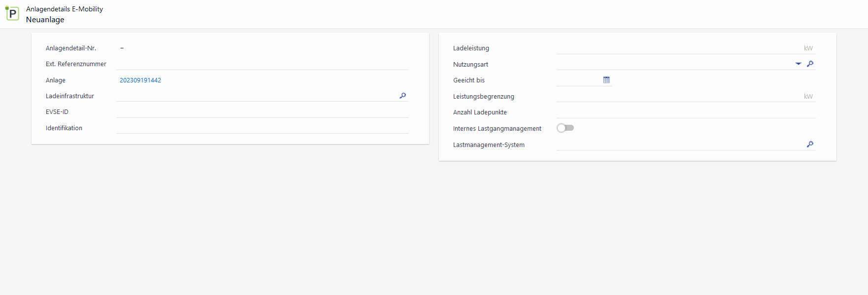The image size is (868, 295).
Task: Click the Anzahl Ladepunkte input field
Action: pyautogui.click(x=685, y=112)
